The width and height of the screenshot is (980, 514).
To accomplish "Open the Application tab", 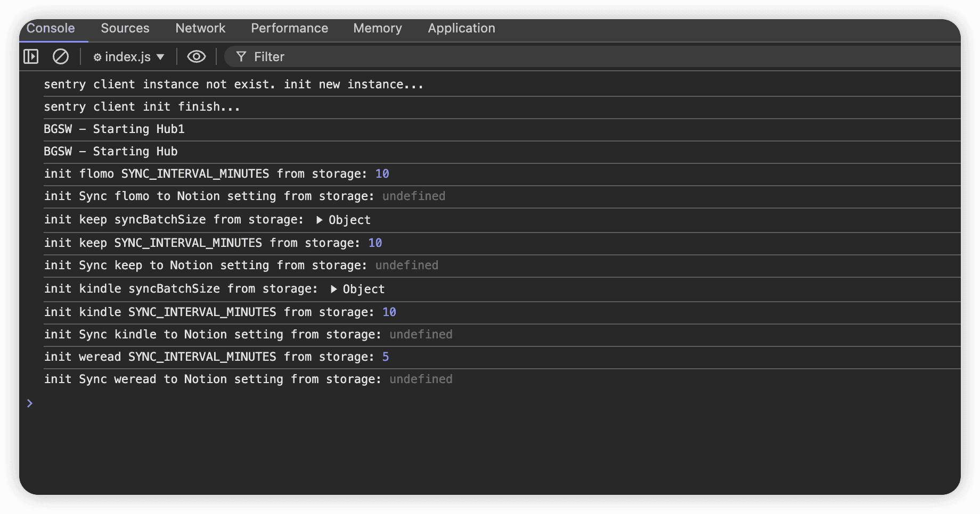I will (x=461, y=28).
